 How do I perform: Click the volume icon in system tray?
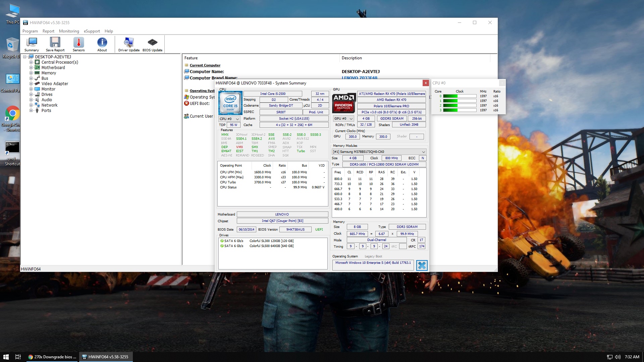(618, 357)
